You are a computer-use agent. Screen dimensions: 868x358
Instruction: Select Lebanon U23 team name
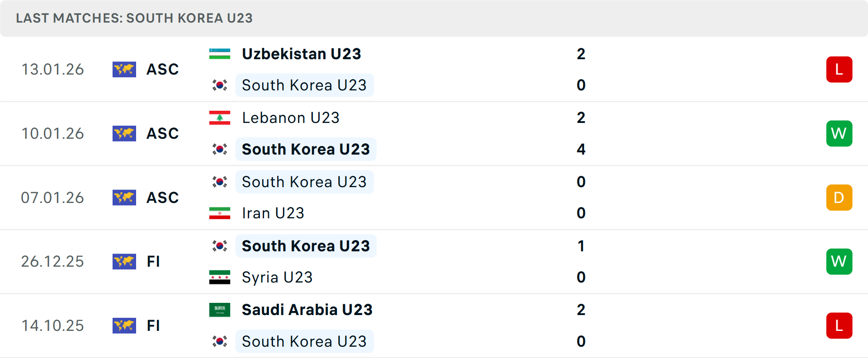[290, 118]
